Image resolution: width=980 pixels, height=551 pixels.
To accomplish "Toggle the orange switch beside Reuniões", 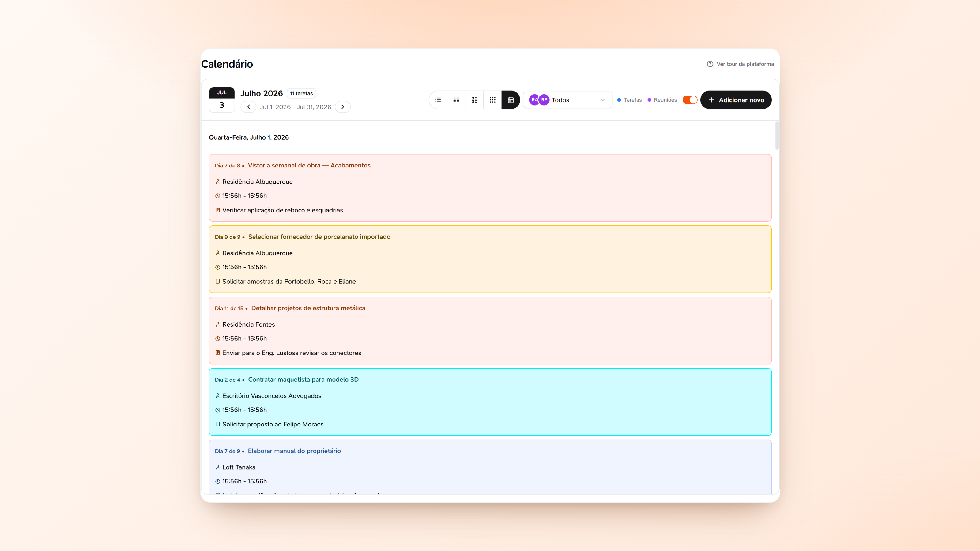I will tap(690, 99).
